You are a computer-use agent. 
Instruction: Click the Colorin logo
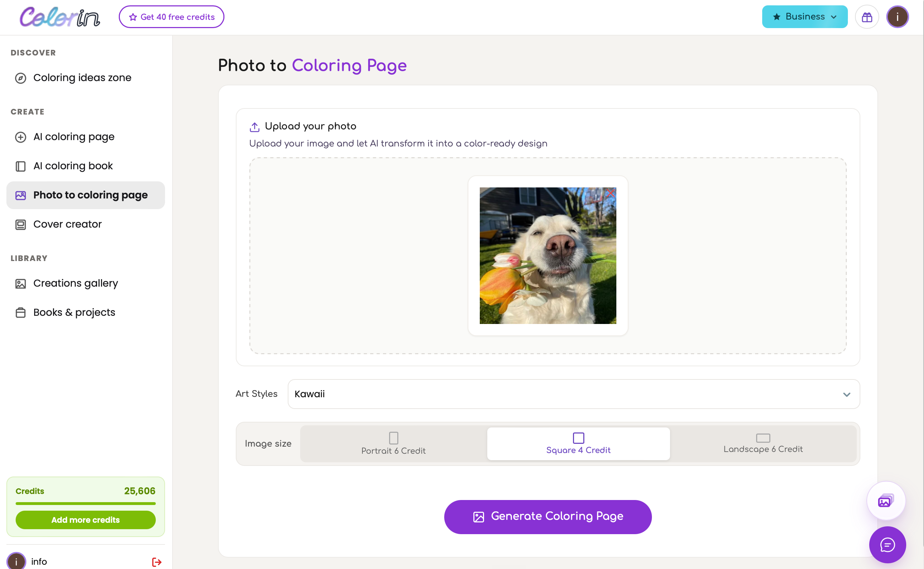click(60, 17)
